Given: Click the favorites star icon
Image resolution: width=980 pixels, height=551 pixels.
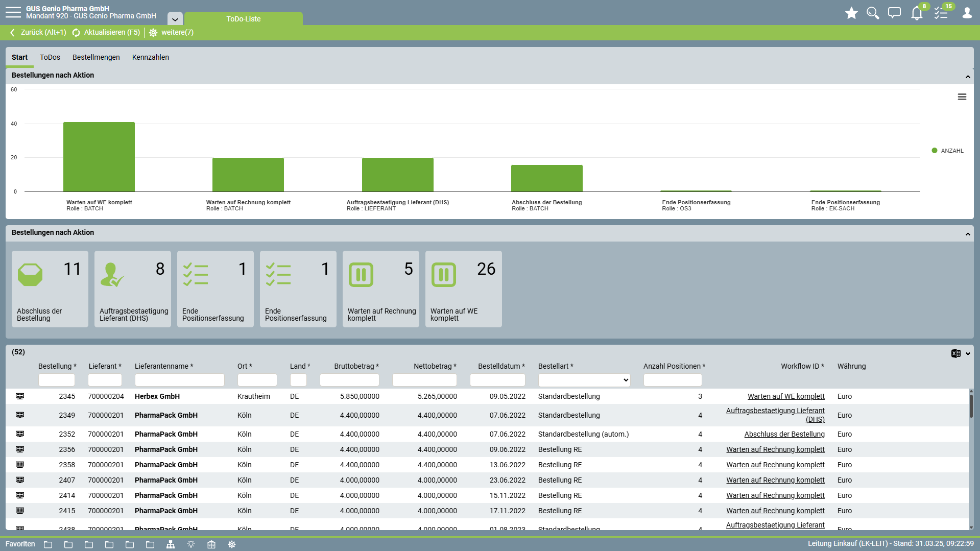Looking at the screenshot, I should point(851,13).
